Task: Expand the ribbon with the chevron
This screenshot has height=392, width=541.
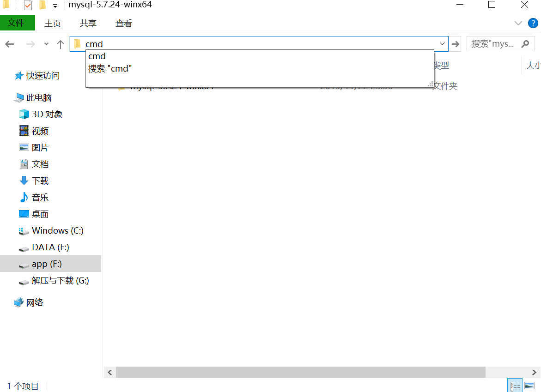Action: [518, 23]
